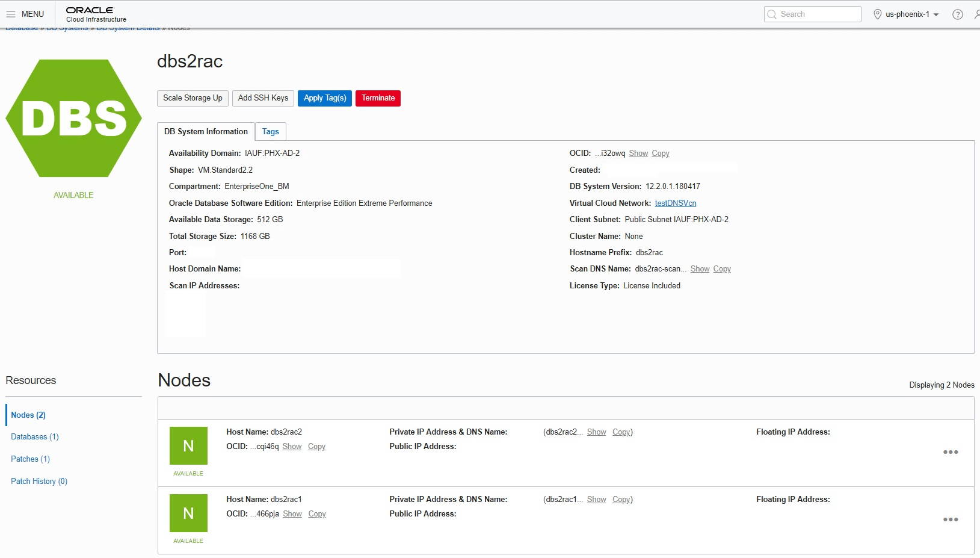Click the location pin region icon
Viewport: 980px width, 558px height.
(x=877, y=14)
